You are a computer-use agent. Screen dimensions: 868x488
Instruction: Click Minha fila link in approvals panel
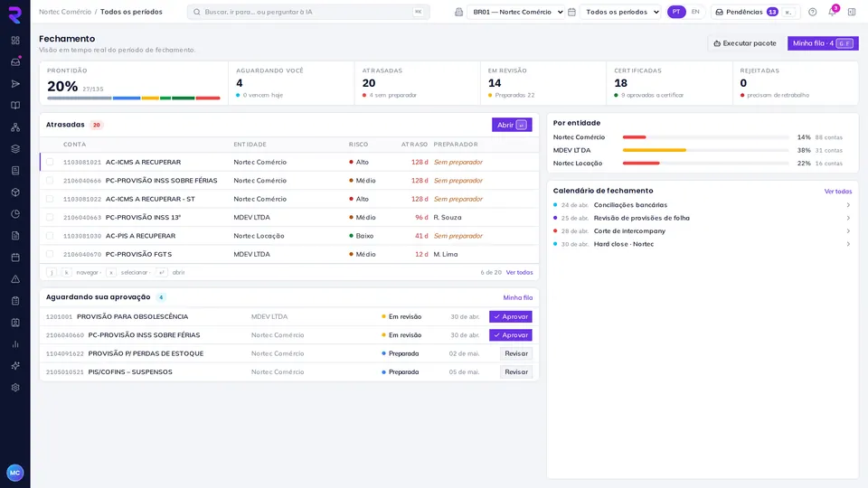pyautogui.click(x=517, y=297)
